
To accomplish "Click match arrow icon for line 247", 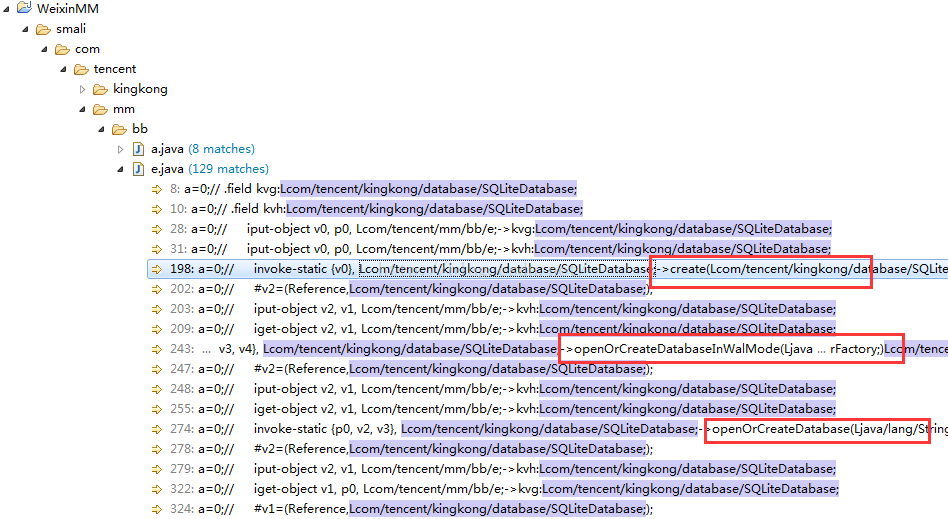I will coord(157,369).
